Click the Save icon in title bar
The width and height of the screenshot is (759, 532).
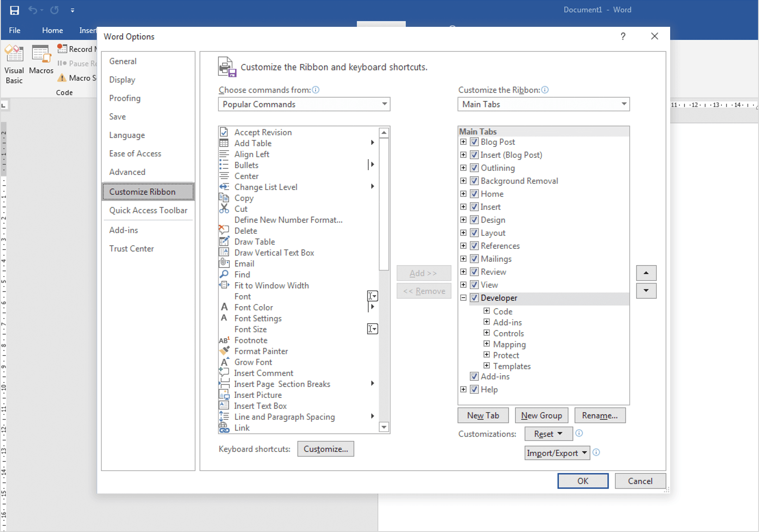(x=15, y=10)
